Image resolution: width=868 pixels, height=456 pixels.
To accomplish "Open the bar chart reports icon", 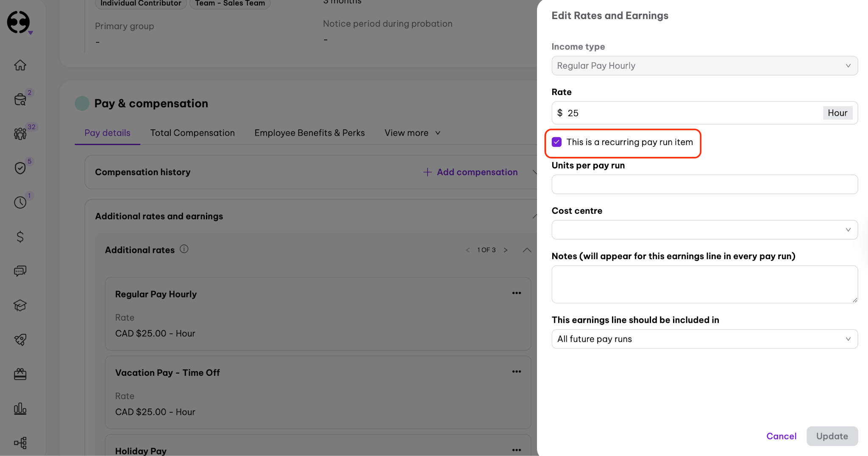I will pos(20,408).
